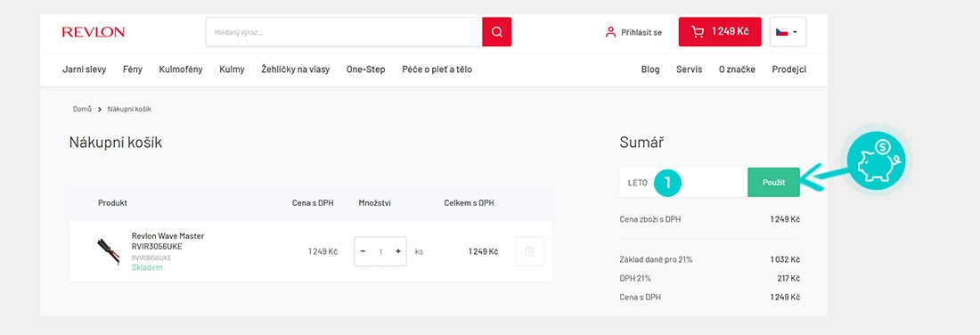The height and width of the screenshot is (335, 980).
Task: Open the Revlon Wave Master RVIR3056UKE product link
Action: pyautogui.click(x=167, y=241)
